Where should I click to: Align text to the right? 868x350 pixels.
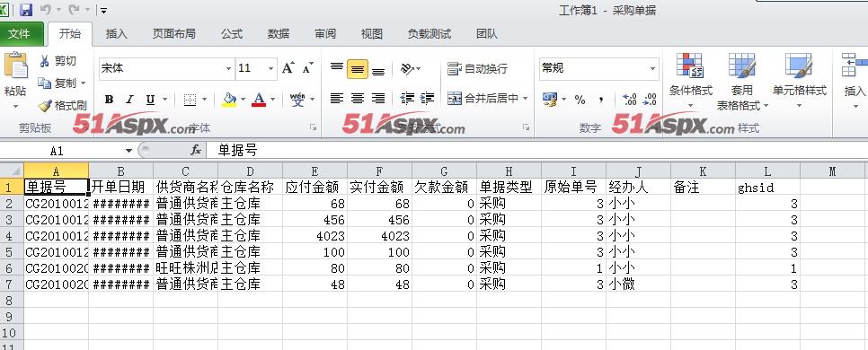378,99
